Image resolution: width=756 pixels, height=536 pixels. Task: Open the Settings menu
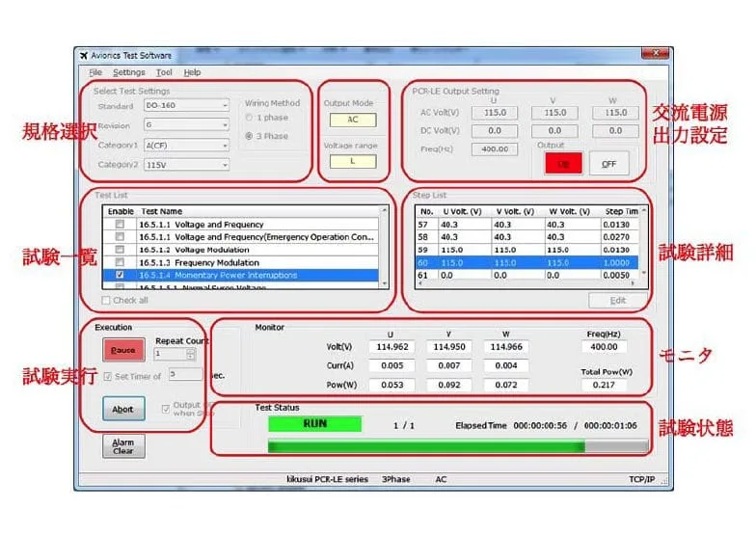coord(128,72)
